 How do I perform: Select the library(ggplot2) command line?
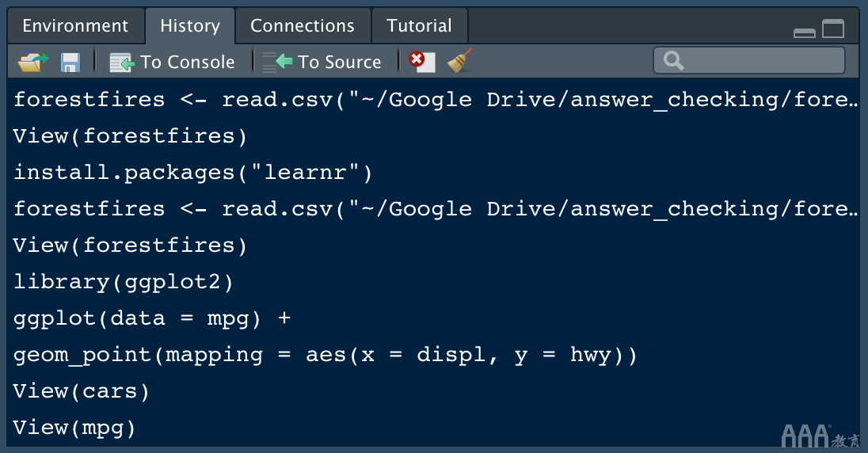(124, 282)
